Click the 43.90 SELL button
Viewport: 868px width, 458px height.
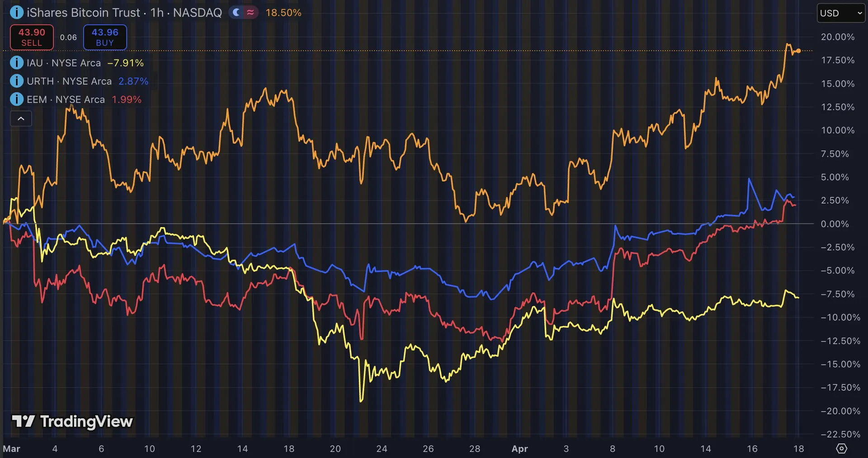[x=32, y=37]
